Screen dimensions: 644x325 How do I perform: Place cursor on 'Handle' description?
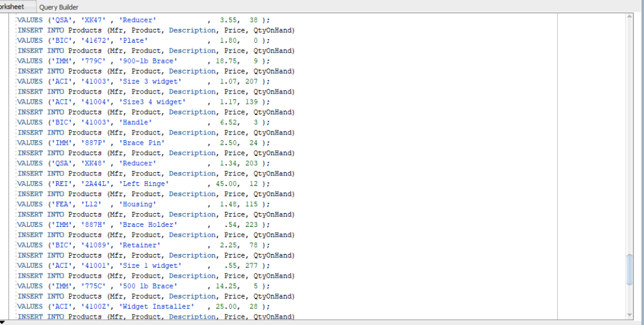(136, 123)
